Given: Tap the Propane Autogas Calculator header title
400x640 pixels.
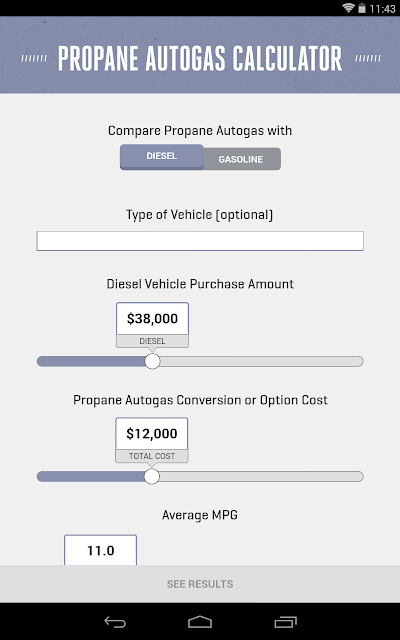Looking at the screenshot, I should click(200, 59).
